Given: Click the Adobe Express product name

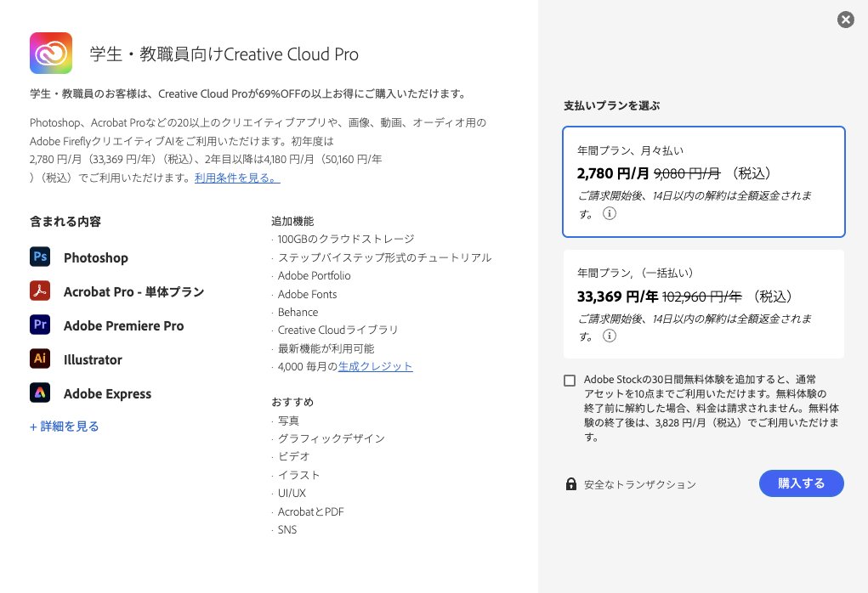Looking at the screenshot, I should pos(107,394).
